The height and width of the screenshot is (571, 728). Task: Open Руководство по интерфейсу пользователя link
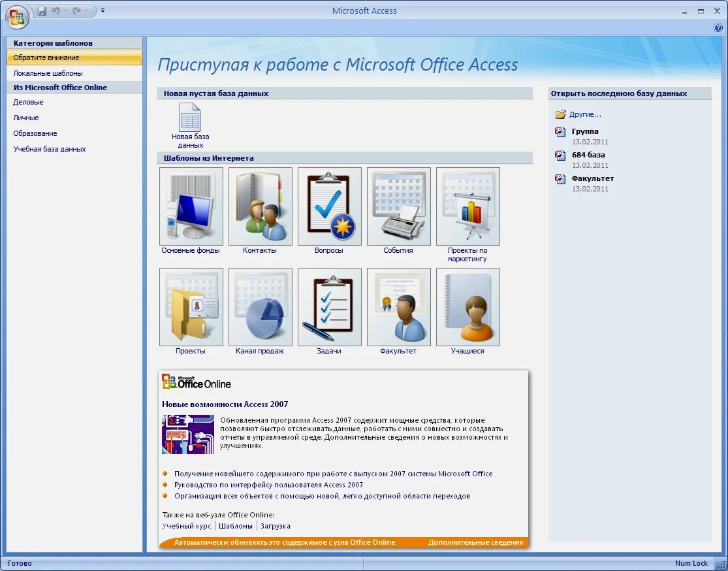tap(268, 485)
